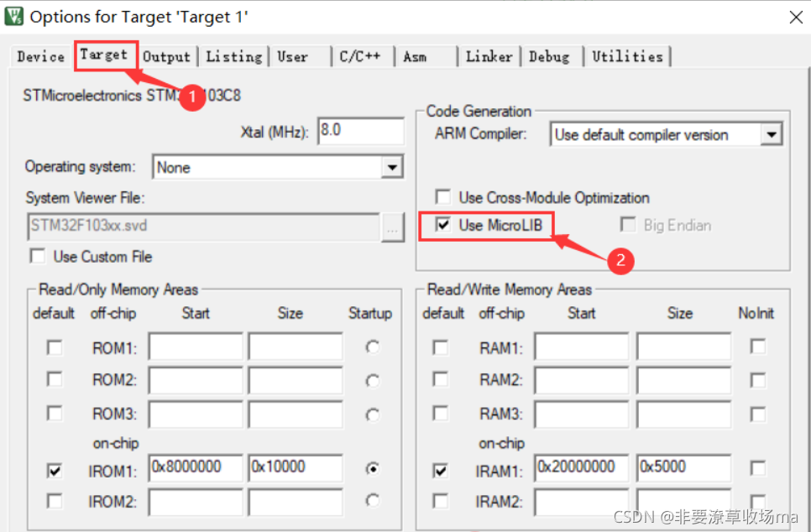Open the Asm tab
The image size is (811, 532).
click(x=415, y=56)
